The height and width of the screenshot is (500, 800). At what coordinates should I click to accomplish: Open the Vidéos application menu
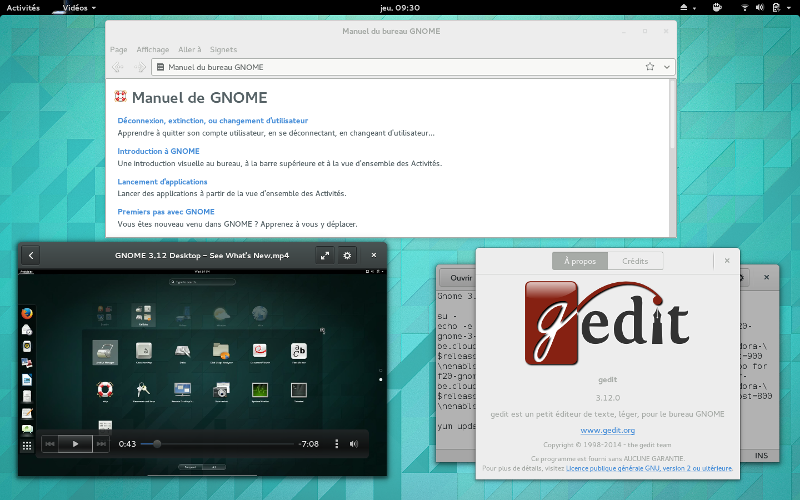(x=79, y=8)
